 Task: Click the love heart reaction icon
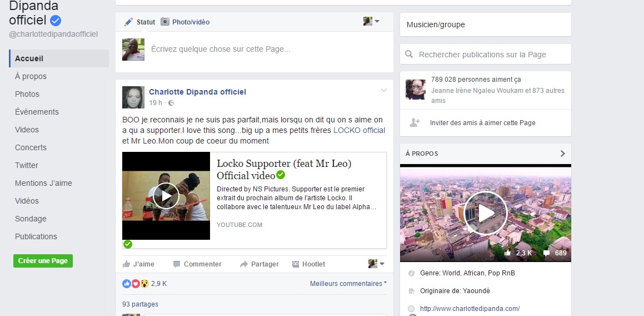(136, 284)
